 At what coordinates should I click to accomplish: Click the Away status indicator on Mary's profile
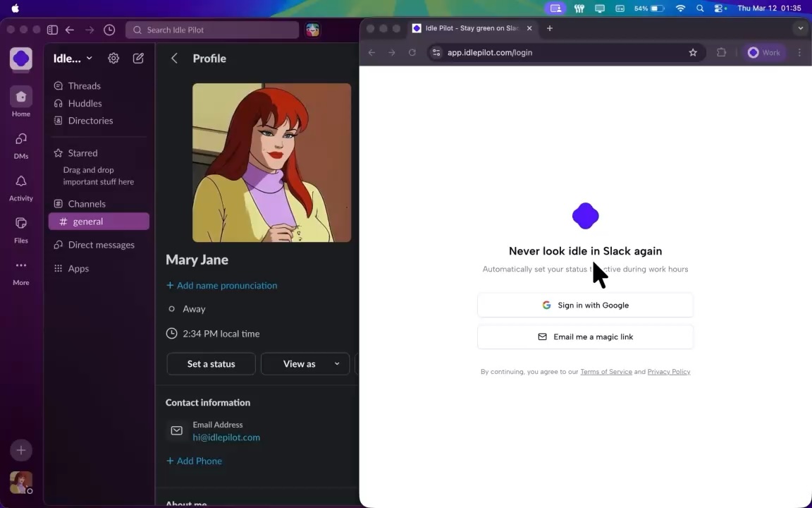pos(186,308)
